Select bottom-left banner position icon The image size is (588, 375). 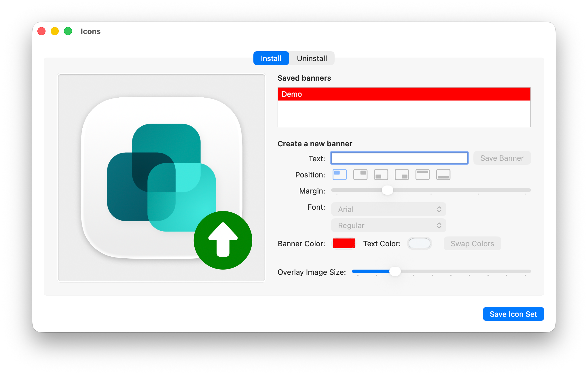381,175
